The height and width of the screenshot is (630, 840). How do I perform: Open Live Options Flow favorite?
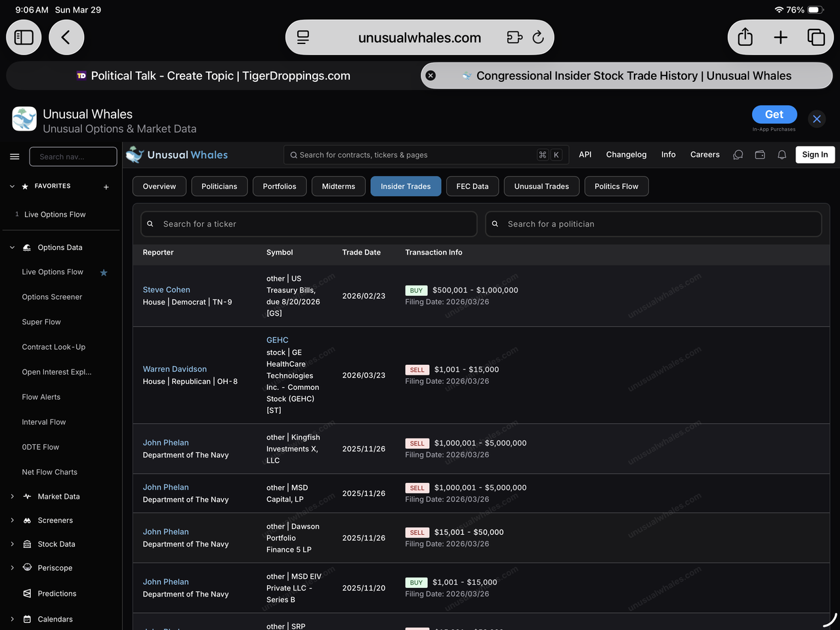tap(54, 215)
